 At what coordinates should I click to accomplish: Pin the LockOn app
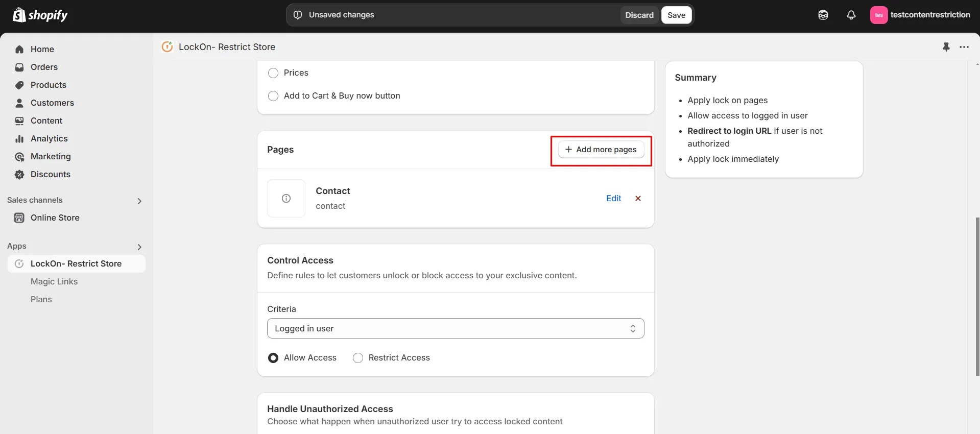point(946,47)
